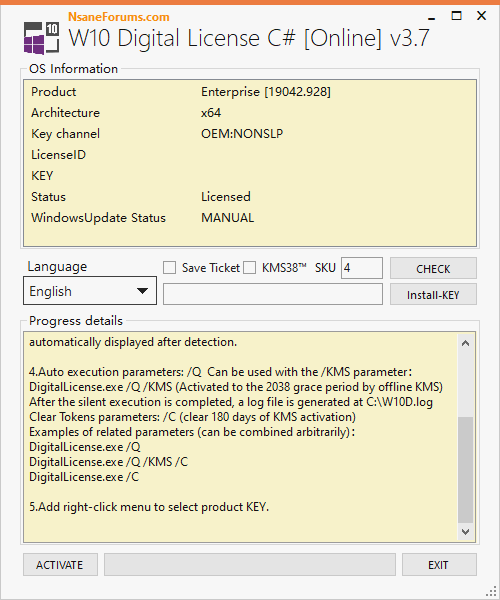Click the activation progress bar

tap(250, 564)
